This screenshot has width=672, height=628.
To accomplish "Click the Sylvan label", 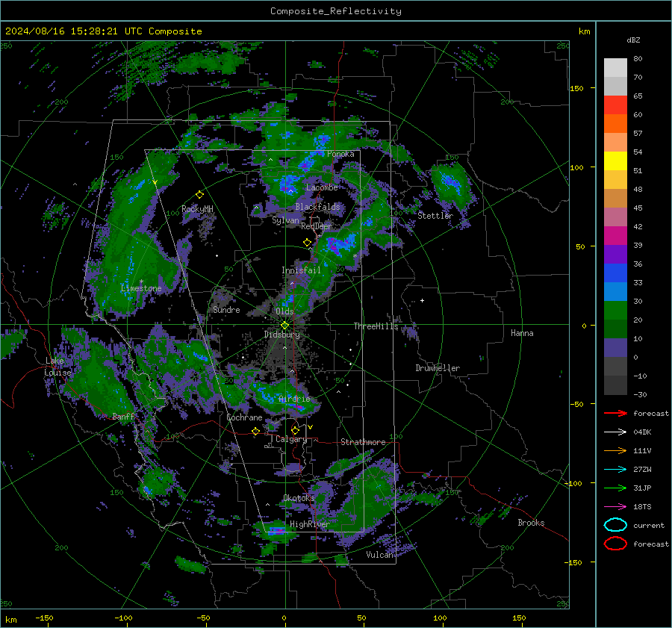I will click(285, 221).
